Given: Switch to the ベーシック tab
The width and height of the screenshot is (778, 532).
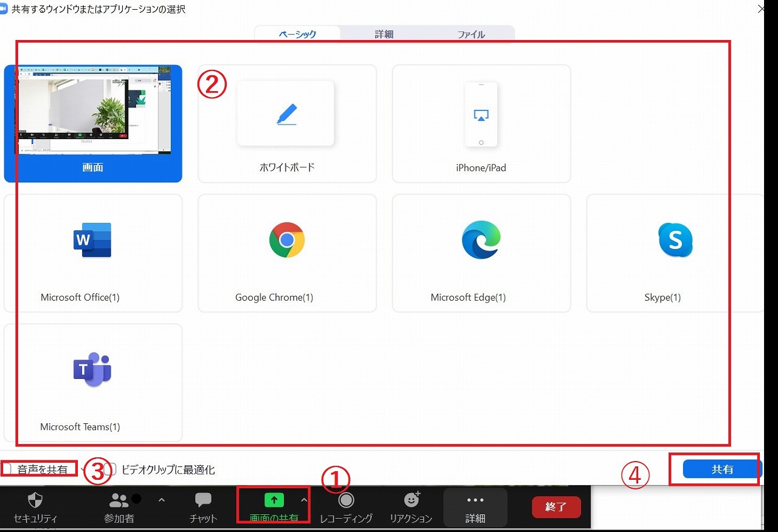Looking at the screenshot, I should coord(298,35).
